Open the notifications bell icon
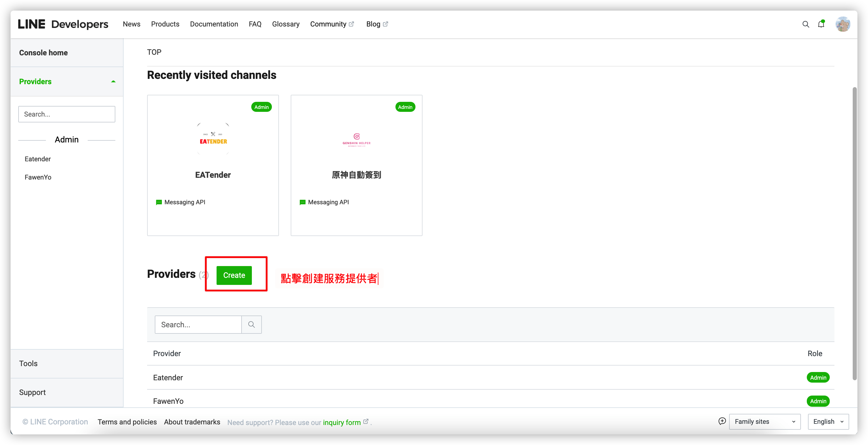Screen dimensions: 868x445 point(821,24)
